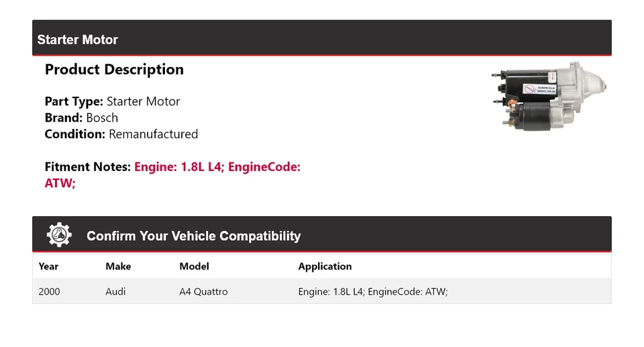Select the Product Description heading
This screenshot has height=347, width=644.
coord(114,70)
